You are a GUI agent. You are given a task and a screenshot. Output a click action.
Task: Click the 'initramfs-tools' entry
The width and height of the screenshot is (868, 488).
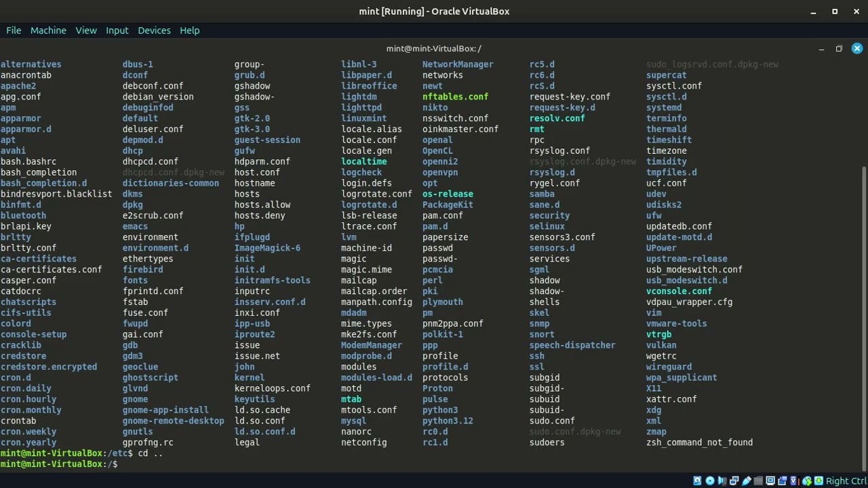[273, 281]
